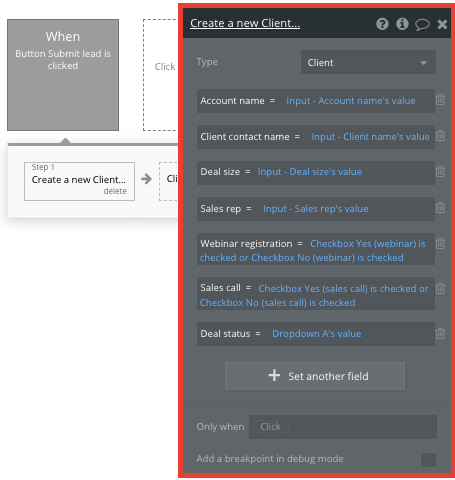Remove the Client contact name field via trash icon
This screenshot has width=455, height=480.
pos(440,136)
